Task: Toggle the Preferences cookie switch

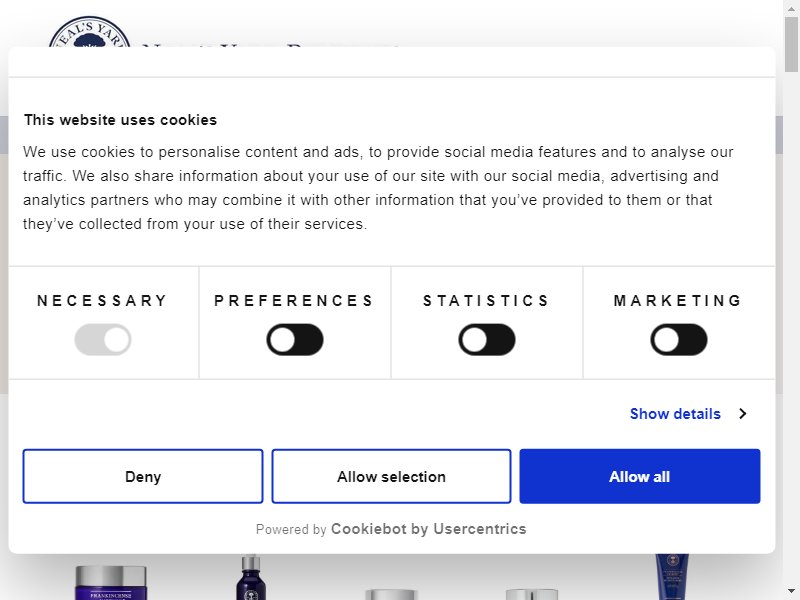Action: point(294,340)
